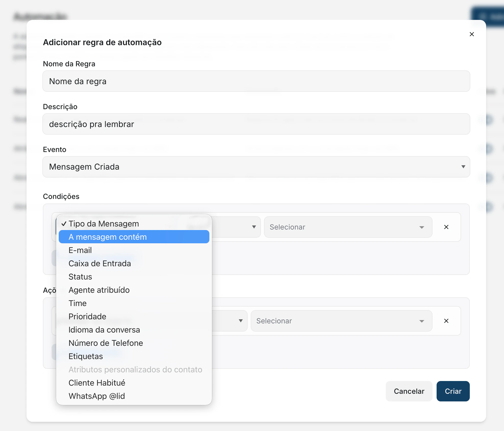This screenshot has height=431, width=504.
Task: Click the Cancelar button
Action: [x=409, y=391]
